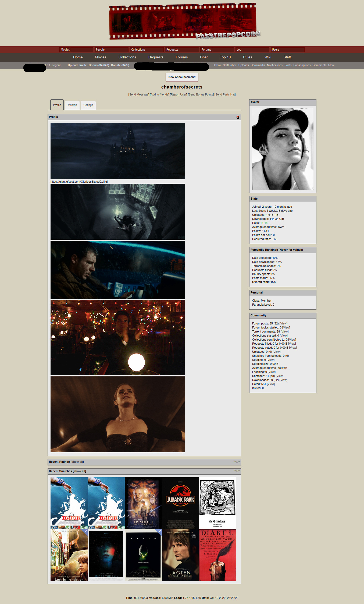Open the Jagten poster
Image resolution: width=364 pixels, height=604 pixels.
[x=180, y=555]
